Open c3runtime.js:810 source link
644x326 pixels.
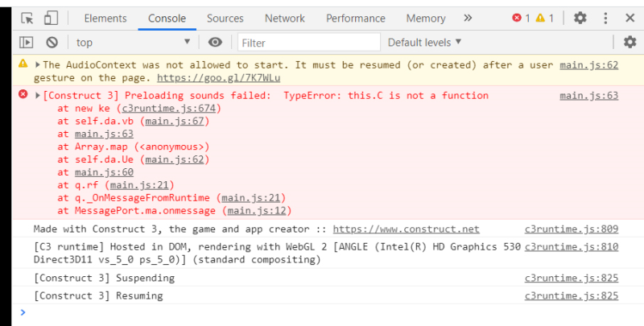coord(572,247)
